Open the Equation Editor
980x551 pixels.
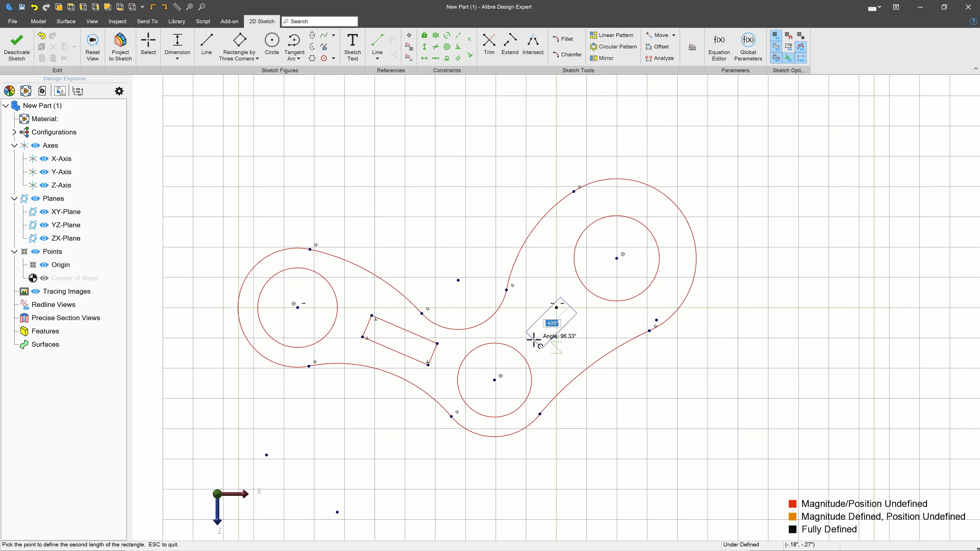pos(719,46)
